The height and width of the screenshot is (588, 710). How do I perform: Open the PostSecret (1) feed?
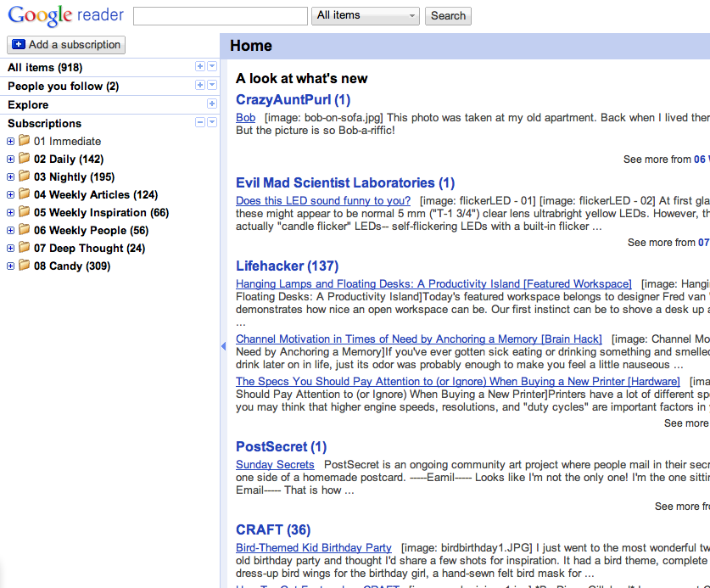tap(281, 446)
